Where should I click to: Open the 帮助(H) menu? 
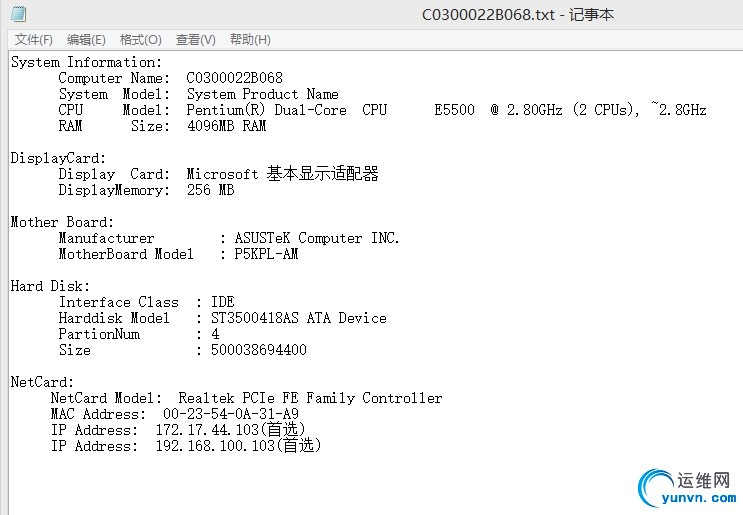[250, 40]
